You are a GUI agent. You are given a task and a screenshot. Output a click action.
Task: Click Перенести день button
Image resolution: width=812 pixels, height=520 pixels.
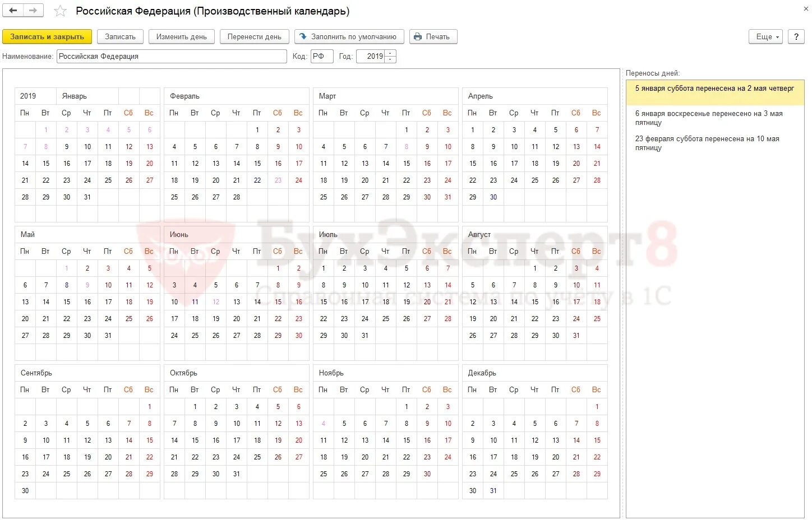[x=255, y=36]
